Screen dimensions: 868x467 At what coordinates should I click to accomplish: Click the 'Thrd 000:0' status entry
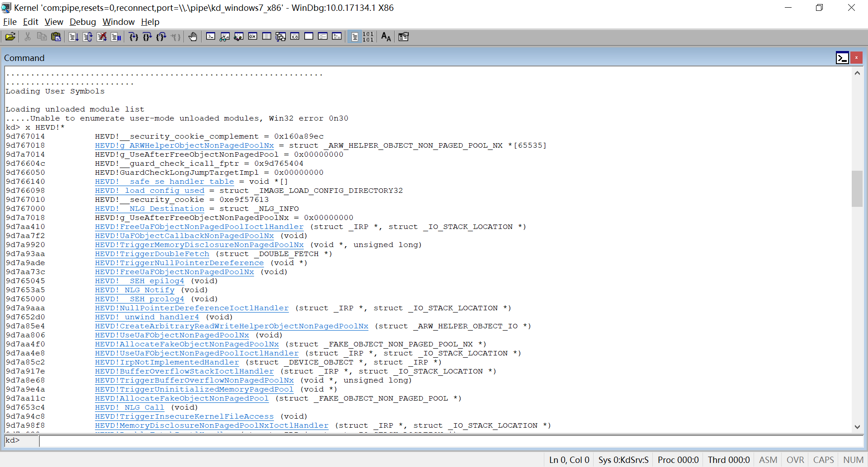pos(729,460)
